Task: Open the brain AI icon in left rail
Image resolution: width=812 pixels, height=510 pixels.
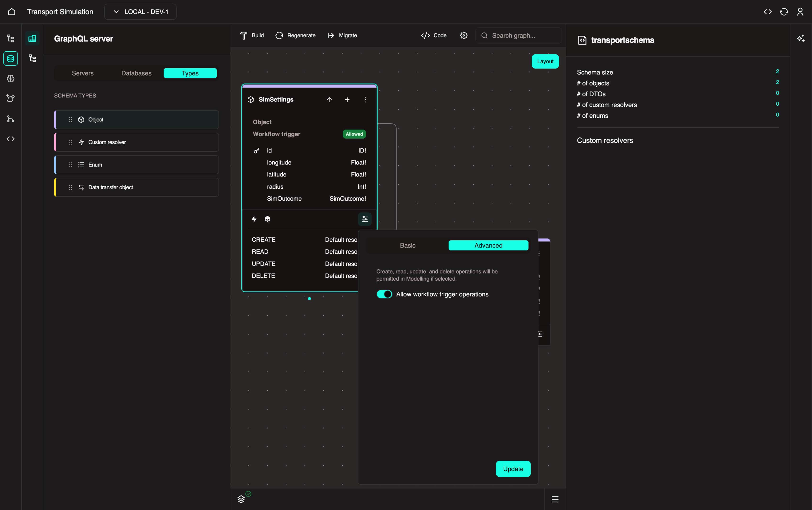Action: click(11, 79)
